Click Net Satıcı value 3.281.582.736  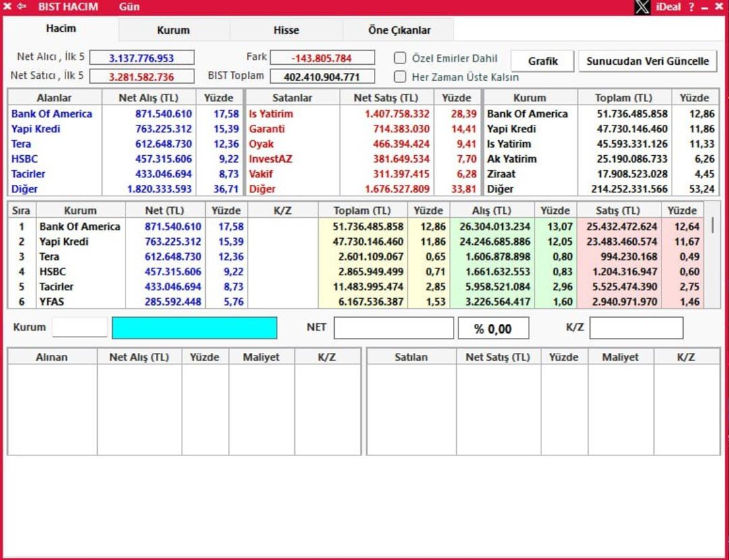click(142, 77)
